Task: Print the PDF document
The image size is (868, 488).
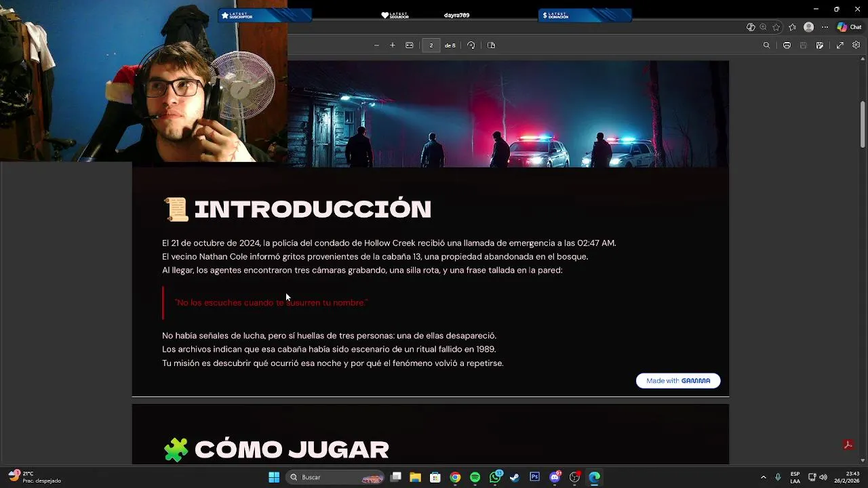Action: click(x=787, y=45)
